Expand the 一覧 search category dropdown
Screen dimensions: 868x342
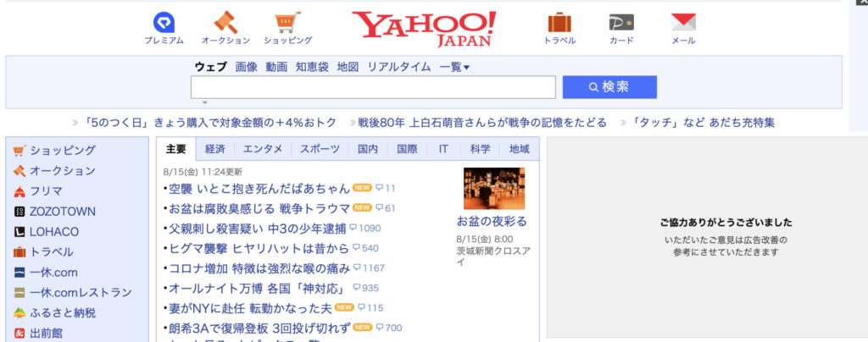click(x=454, y=67)
